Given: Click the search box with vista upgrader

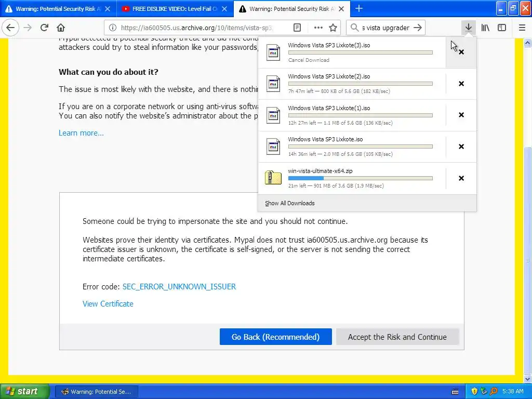Looking at the screenshot, I should pyautogui.click(x=385, y=28).
